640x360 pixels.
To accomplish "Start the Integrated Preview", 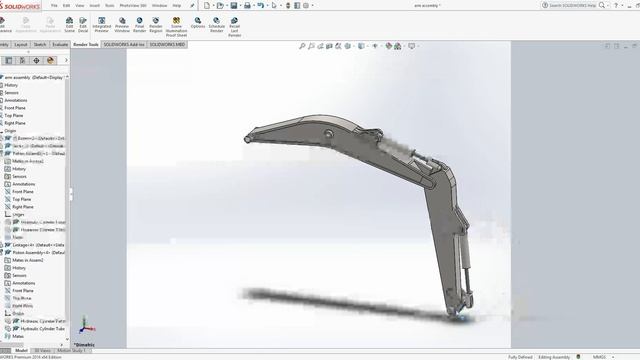I will 102,25.
